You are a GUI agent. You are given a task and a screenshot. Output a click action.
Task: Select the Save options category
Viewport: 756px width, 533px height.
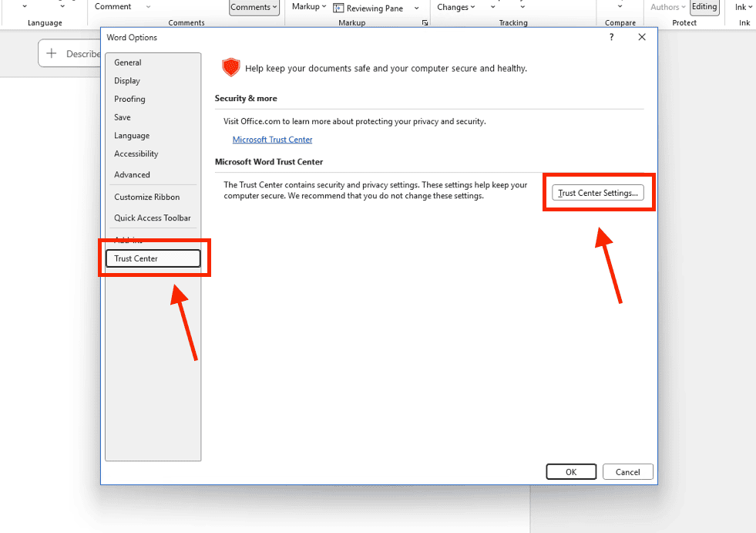tap(123, 117)
